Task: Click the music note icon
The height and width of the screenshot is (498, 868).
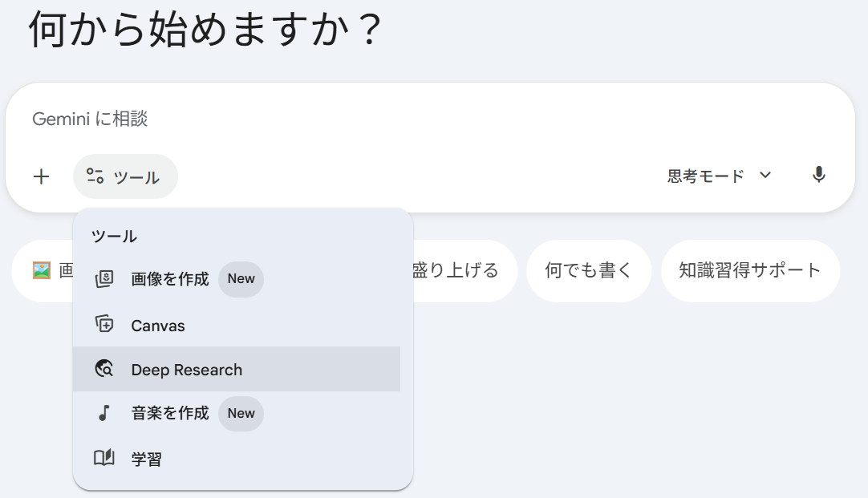Action: (104, 413)
